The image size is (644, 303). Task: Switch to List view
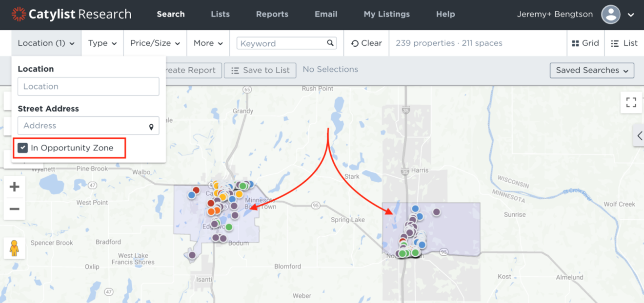[624, 43]
